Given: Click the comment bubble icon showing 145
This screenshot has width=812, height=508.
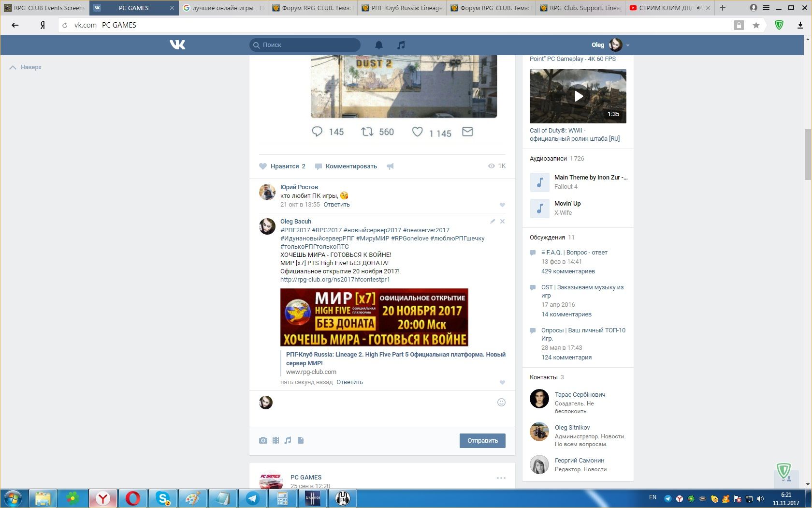Looking at the screenshot, I should 317,132.
